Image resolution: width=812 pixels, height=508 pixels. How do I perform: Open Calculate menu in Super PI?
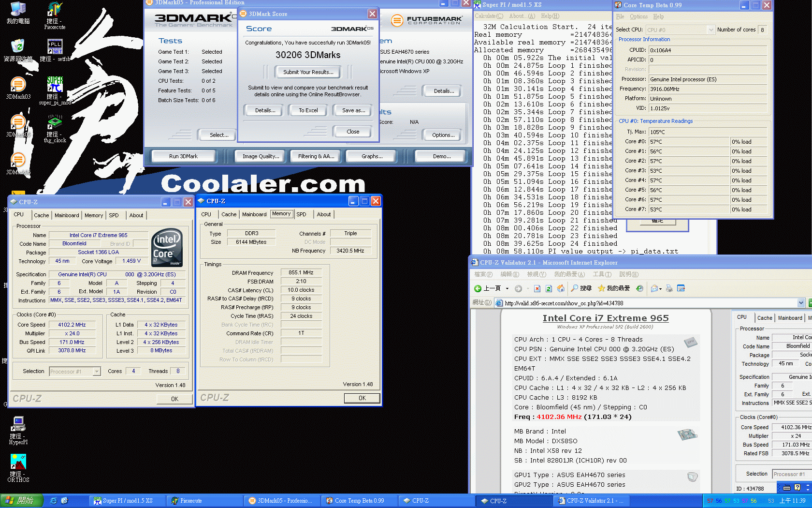pos(489,16)
